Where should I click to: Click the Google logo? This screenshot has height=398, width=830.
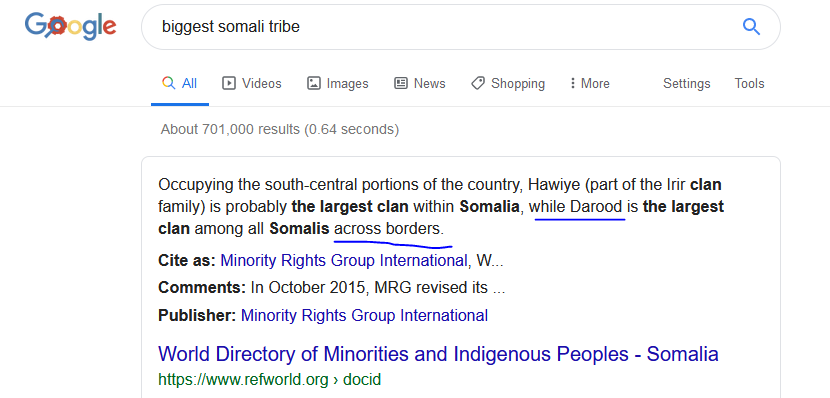coord(70,26)
